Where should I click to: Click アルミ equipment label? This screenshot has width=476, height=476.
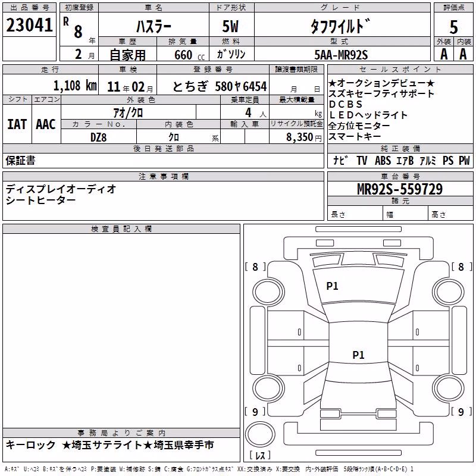click(428, 160)
